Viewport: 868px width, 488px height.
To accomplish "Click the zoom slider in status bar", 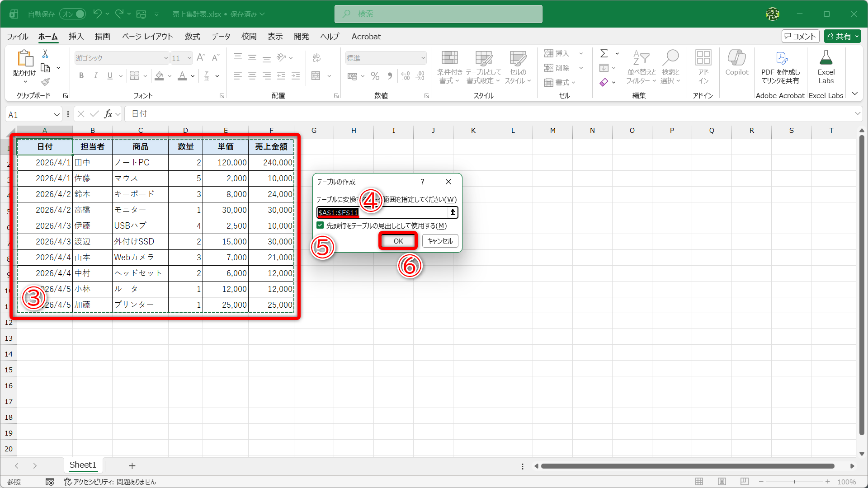I will (x=794, y=482).
